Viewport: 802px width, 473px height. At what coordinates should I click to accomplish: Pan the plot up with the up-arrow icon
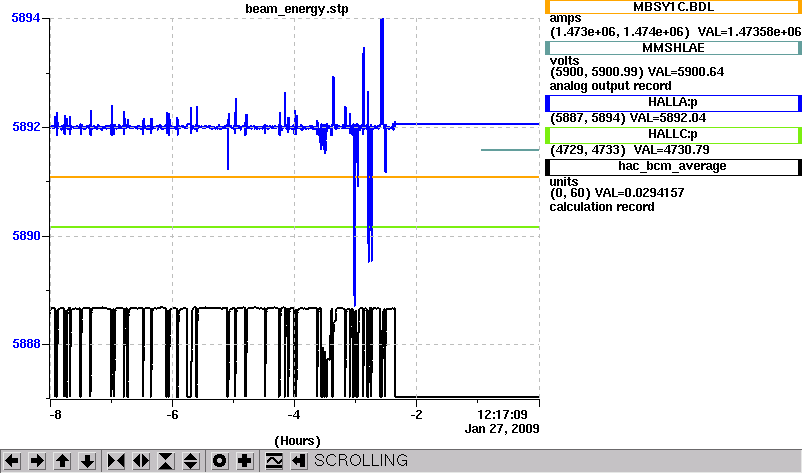(x=62, y=461)
